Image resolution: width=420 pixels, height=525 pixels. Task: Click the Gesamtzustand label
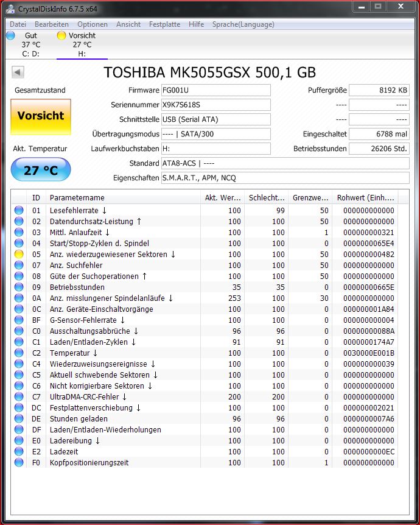[40, 90]
